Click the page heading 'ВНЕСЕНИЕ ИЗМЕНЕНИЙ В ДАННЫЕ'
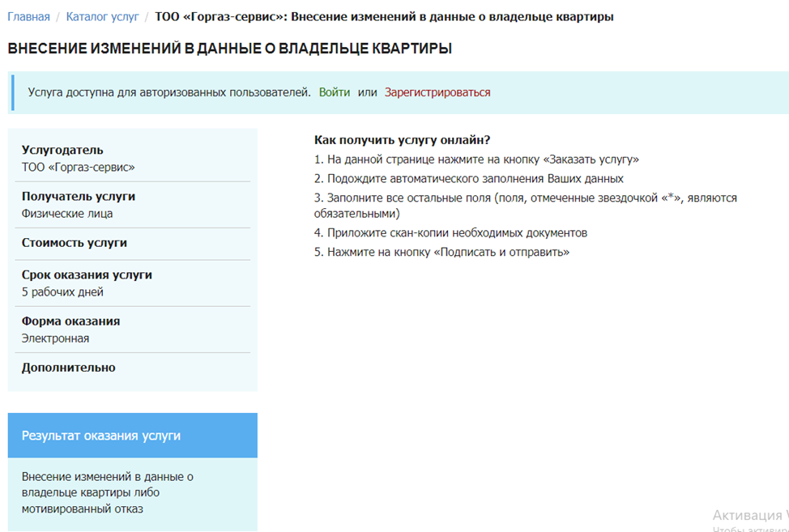 pyautogui.click(x=229, y=49)
